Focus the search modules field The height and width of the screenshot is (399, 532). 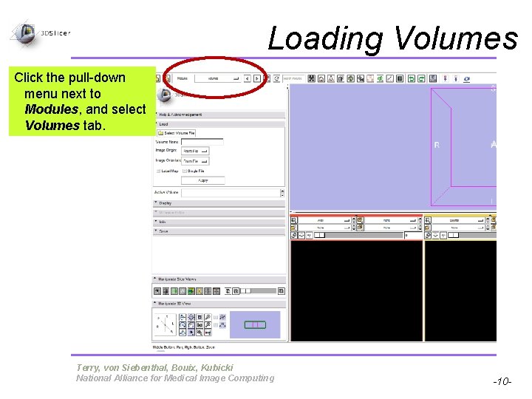coord(293,79)
